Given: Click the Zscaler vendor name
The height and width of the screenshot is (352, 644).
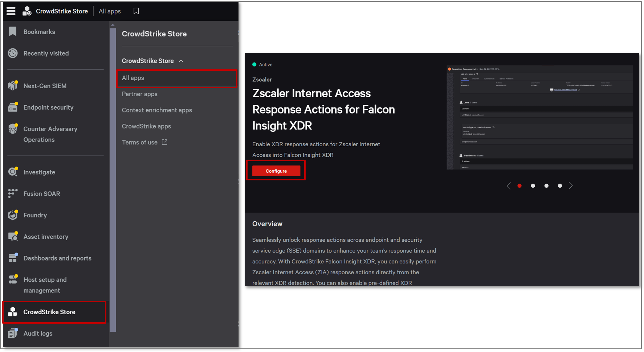Looking at the screenshot, I should 262,79.
